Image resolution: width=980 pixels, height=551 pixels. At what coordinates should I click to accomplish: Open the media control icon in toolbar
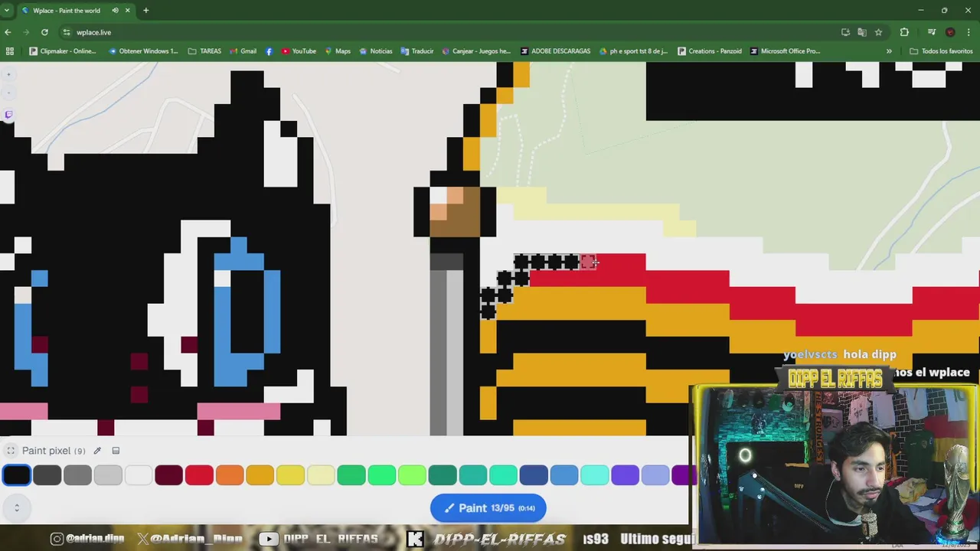click(931, 32)
